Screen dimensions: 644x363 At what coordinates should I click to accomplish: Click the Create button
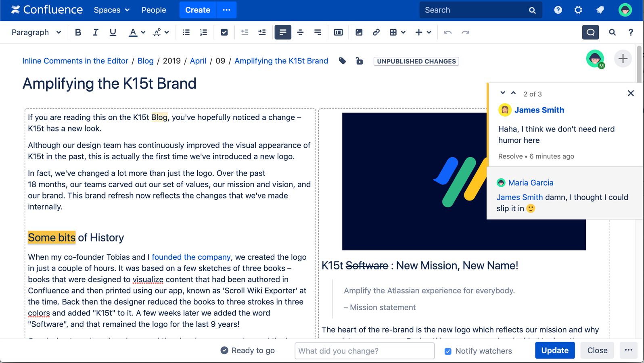[198, 10]
